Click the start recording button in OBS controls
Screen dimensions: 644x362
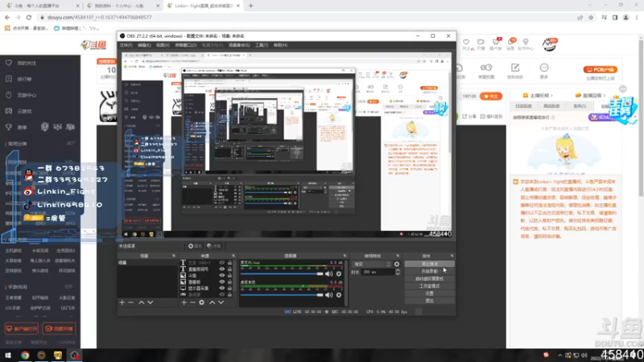coord(430,271)
